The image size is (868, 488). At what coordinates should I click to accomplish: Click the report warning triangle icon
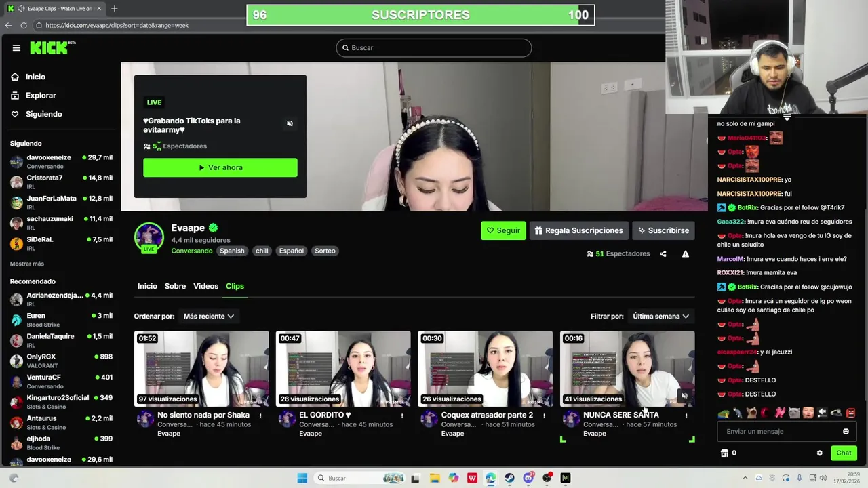[686, 254]
